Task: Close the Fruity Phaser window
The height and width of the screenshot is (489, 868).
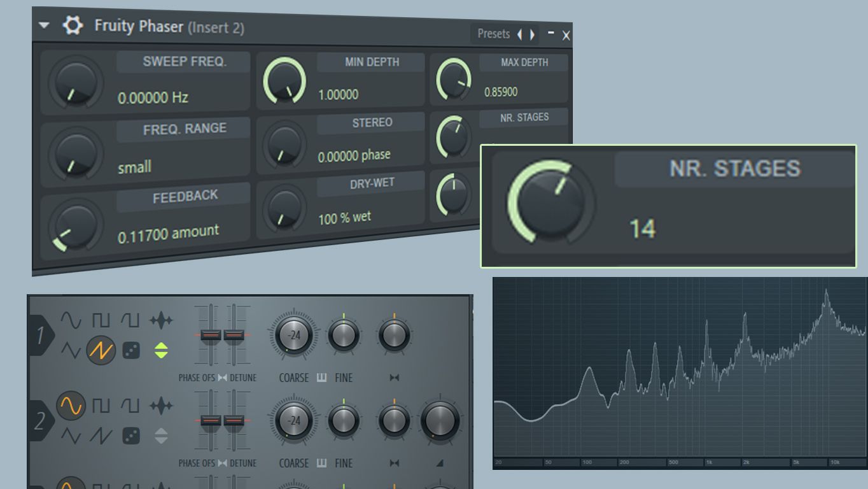Action: (566, 36)
